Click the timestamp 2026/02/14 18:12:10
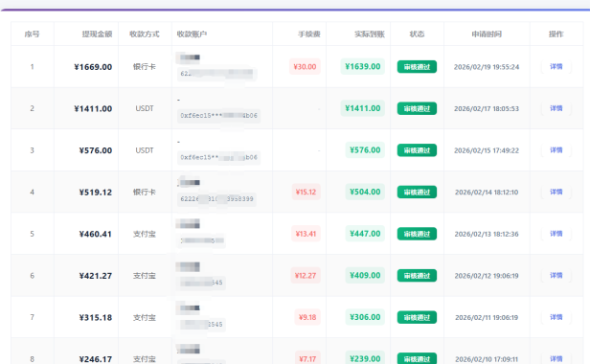 pyautogui.click(x=487, y=193)
